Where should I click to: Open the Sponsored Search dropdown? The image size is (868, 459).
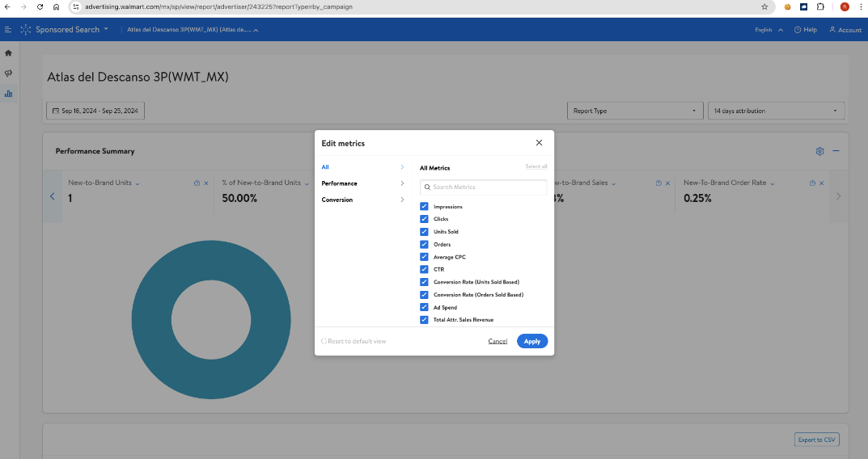(72, 29)
